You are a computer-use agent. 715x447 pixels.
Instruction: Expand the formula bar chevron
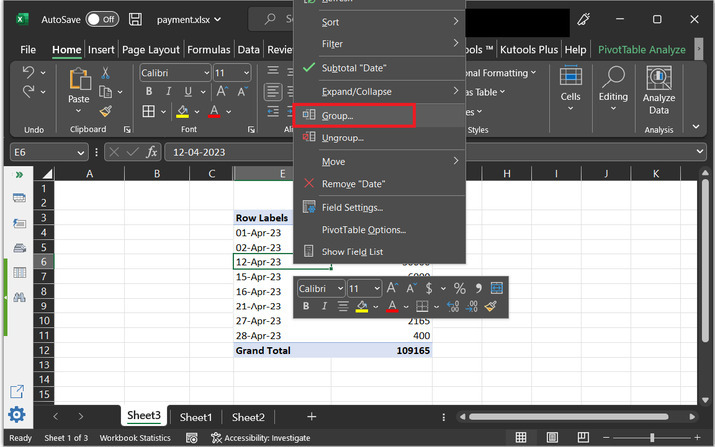point(700,151)
